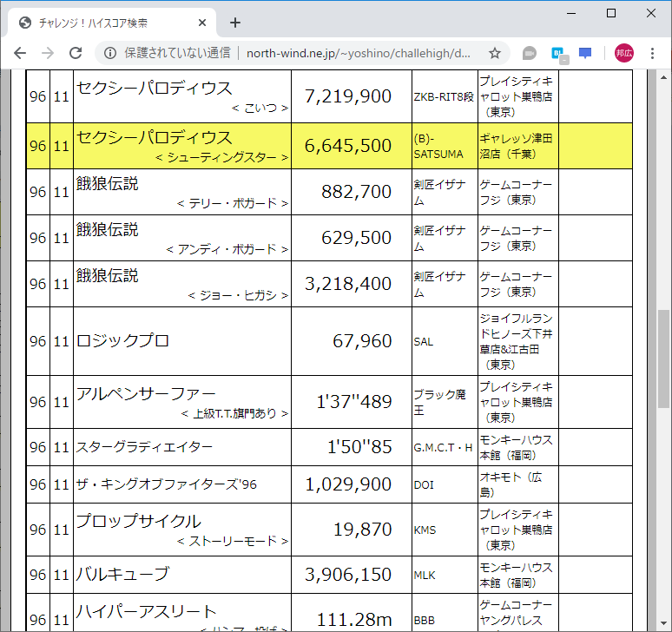
Task: Click the score 3,906,150
Action: (x=348, y=575)
